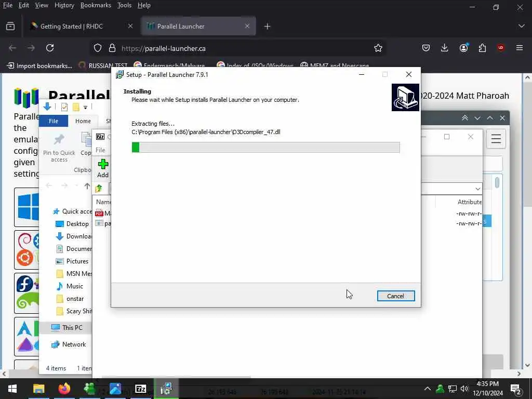Screen dimensions: 532x399
Task: Click down chevron in dark panel
Action: (477, 118)
